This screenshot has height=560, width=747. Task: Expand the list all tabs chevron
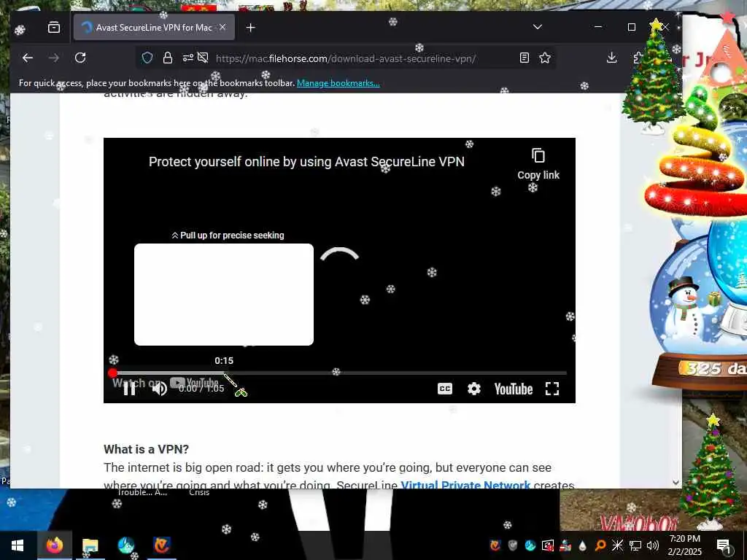[538, 27]
